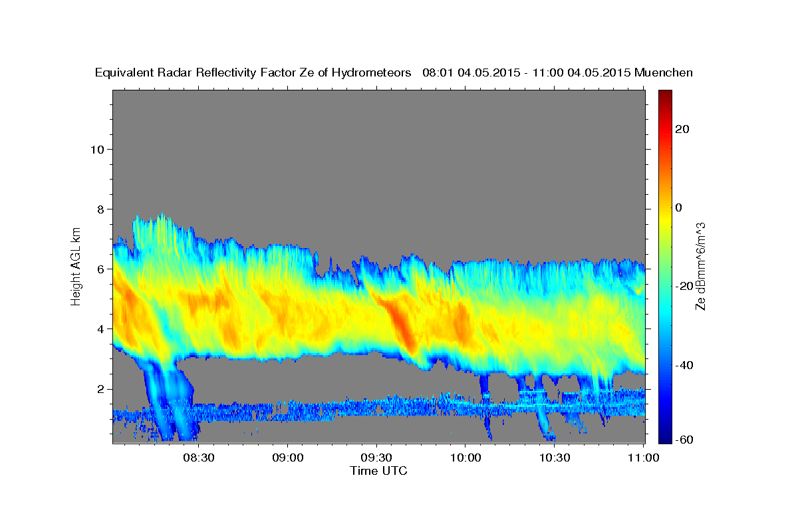Click the height tick label 6
The image size is (798, 532).
(x=100, y=269)
